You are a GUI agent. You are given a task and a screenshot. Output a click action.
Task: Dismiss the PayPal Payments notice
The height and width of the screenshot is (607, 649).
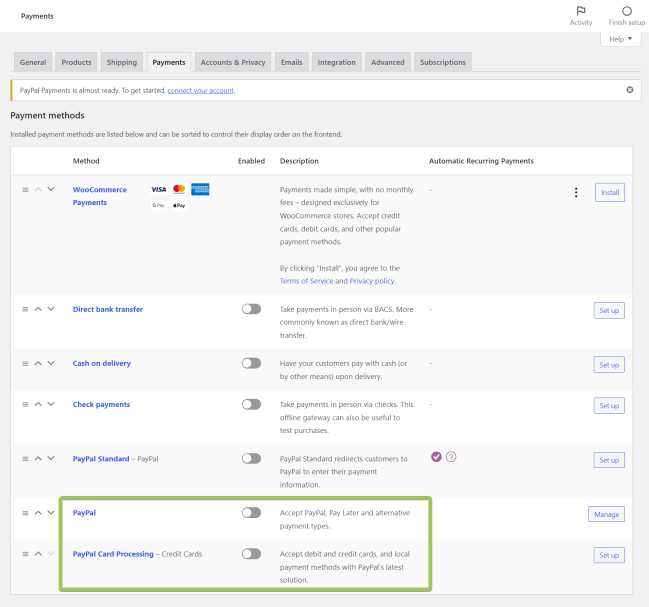click(x=629, y=90)
